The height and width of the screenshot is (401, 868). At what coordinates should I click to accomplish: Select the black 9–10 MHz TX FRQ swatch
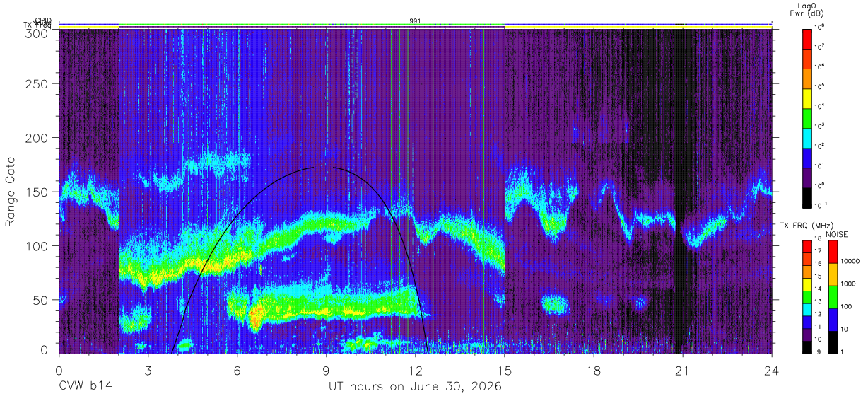pos(807,346)
